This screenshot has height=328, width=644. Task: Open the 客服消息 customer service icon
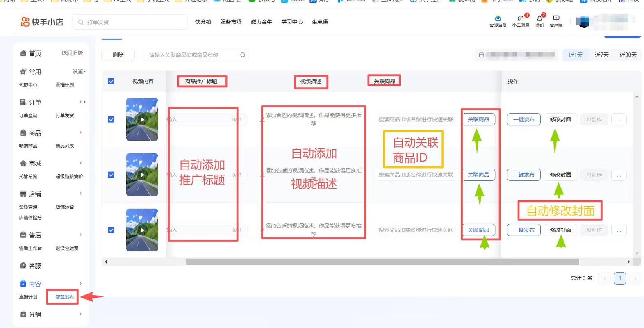(x=498, y=19)
